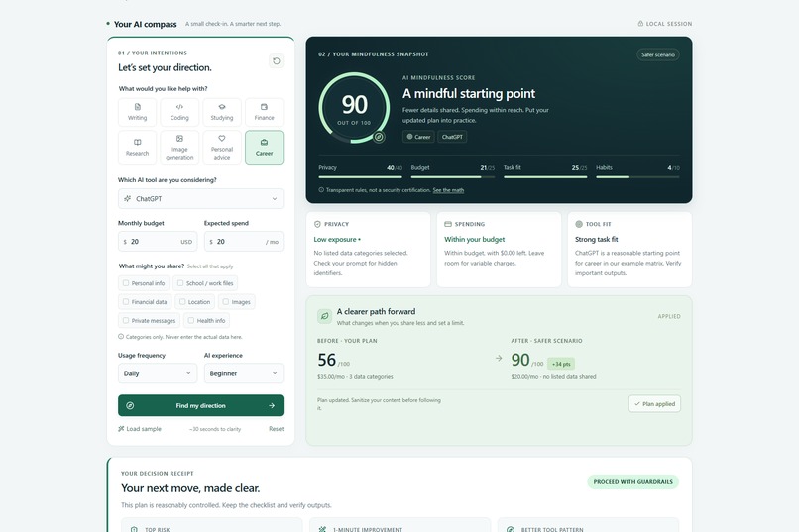This screenshot has height=532, width=799.
Task: Focus the Monthly budget input field
Action: click(x=158, y=242)
